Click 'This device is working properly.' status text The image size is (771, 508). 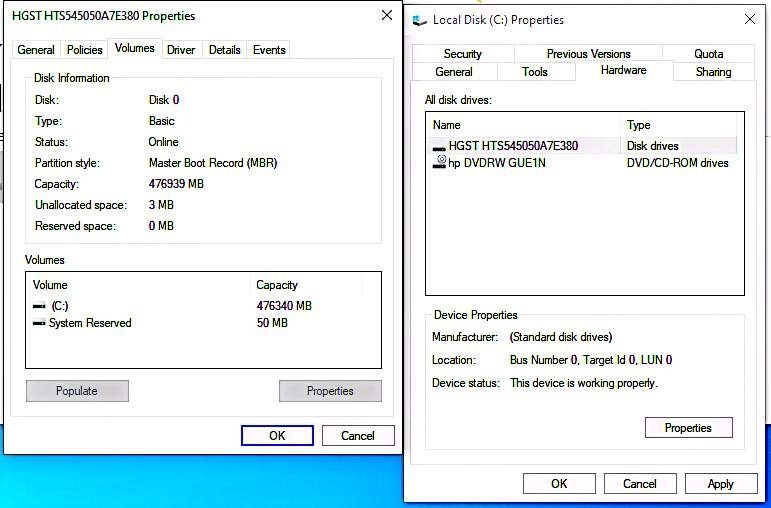pos(584,383)
